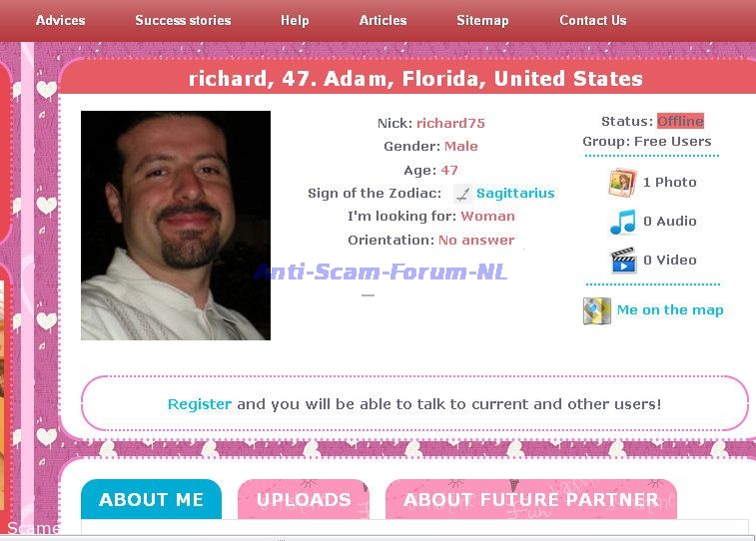Click the Register link
The image size is (756, 541).
(199, 404)
